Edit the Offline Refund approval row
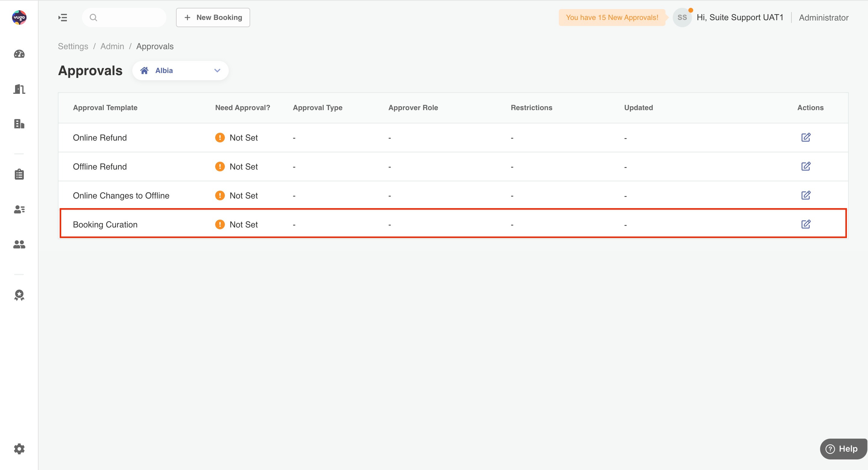 click(x=806, y=166)
